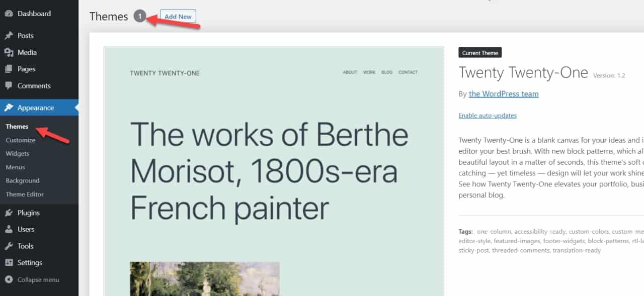This screenshot has width=644, height=296.
Task: Click the Collapse menu text
Action: pos(38,280)
